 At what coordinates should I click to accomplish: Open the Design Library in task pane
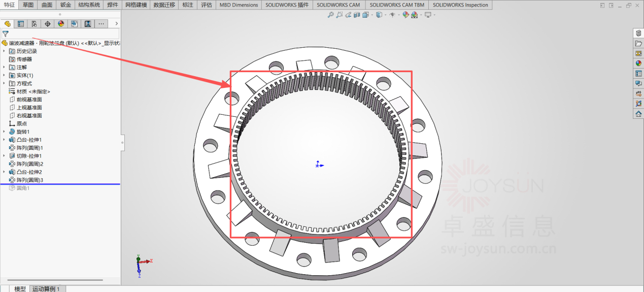coord(638,33)
